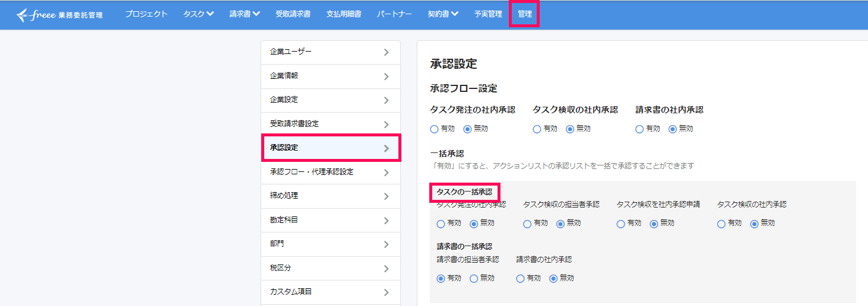Open 勘定科目 in the sidebar
The width and height of the screenshot is (868, 306).
pyautogui.click(x=331, y=220)
